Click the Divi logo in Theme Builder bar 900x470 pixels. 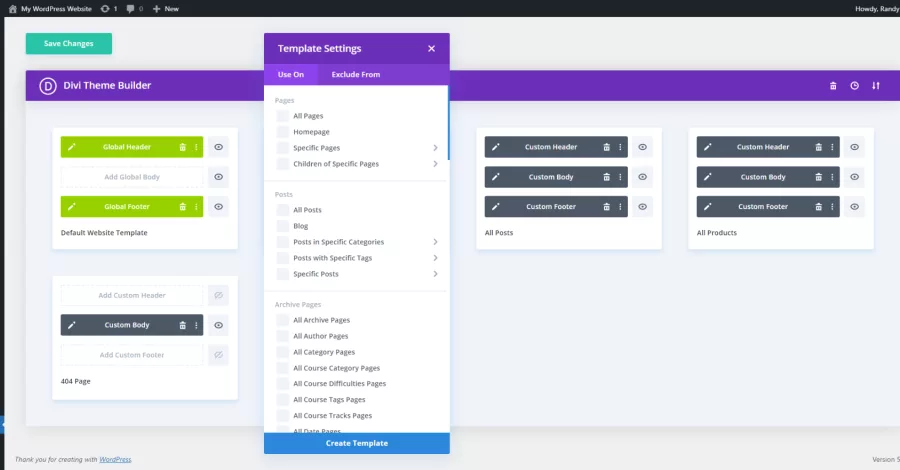48,86
